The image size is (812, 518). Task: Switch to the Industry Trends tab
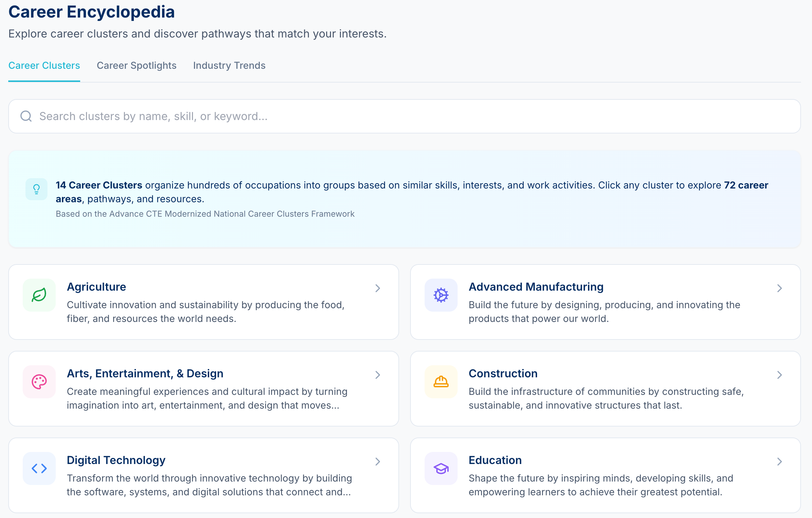229,65
